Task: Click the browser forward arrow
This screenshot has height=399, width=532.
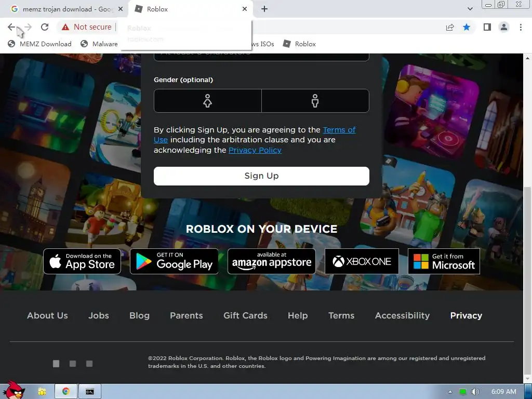Action: 28,27
